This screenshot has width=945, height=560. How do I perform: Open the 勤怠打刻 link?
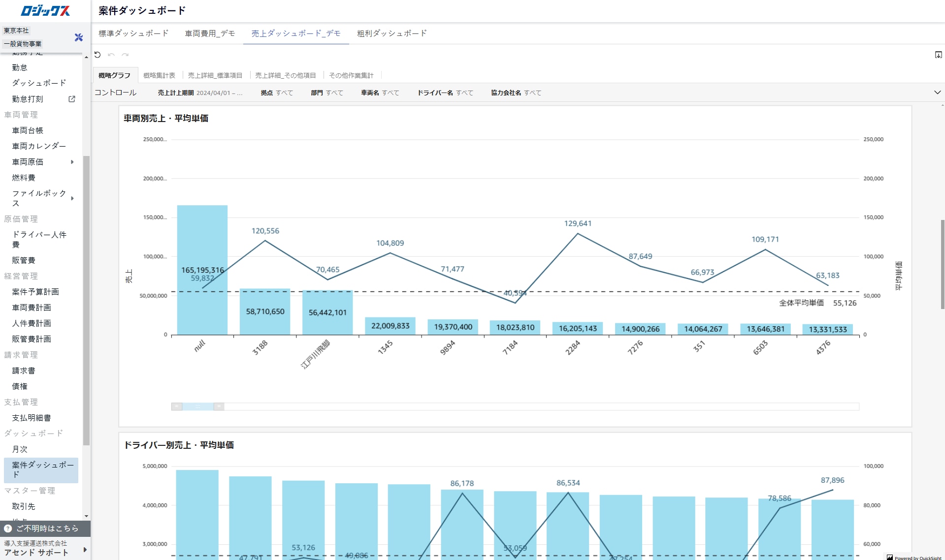28,99
